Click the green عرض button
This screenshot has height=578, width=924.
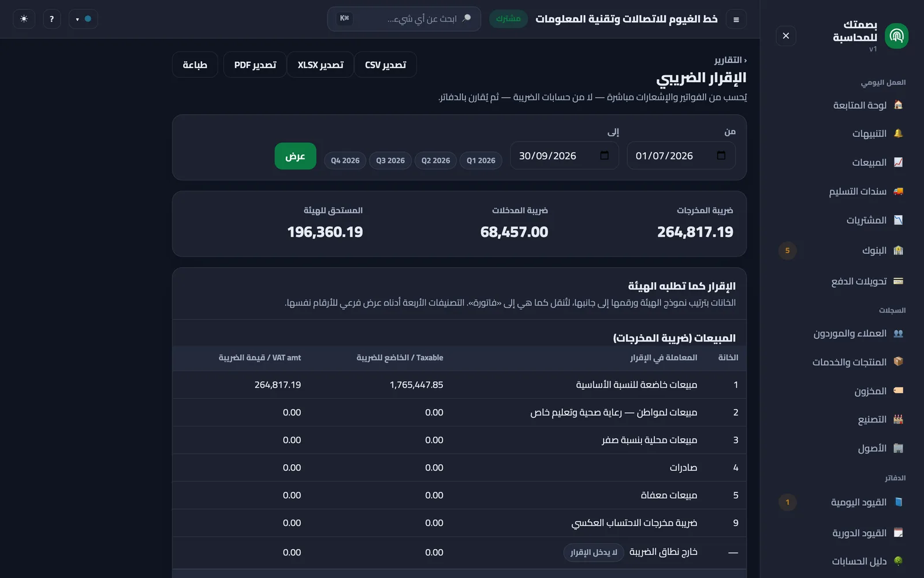click(296, 156)
